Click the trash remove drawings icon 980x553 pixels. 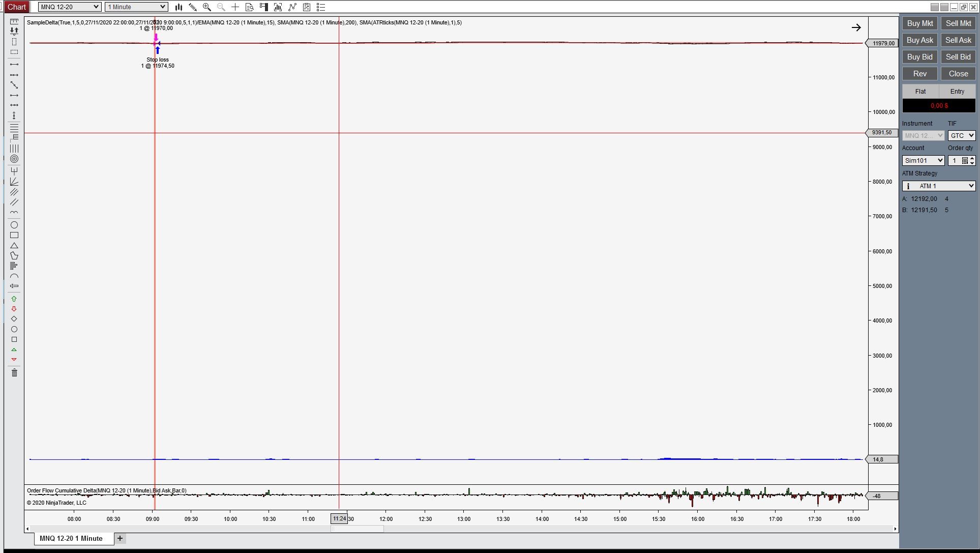(14, 373)
